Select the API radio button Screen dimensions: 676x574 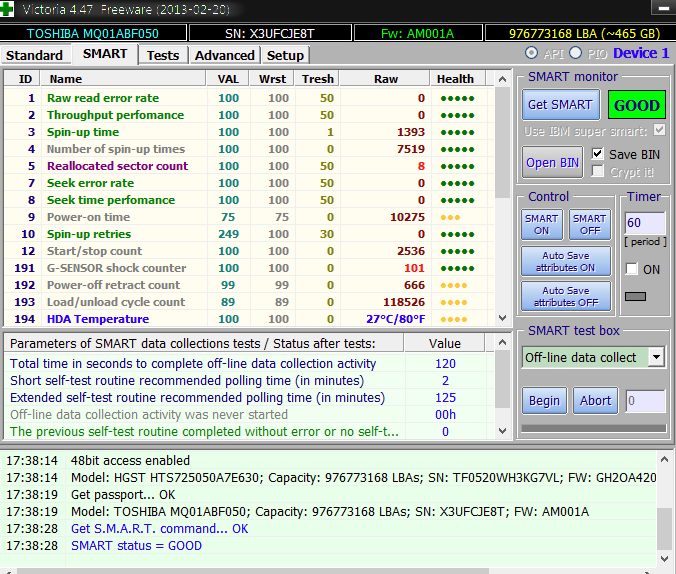(531, 53)
